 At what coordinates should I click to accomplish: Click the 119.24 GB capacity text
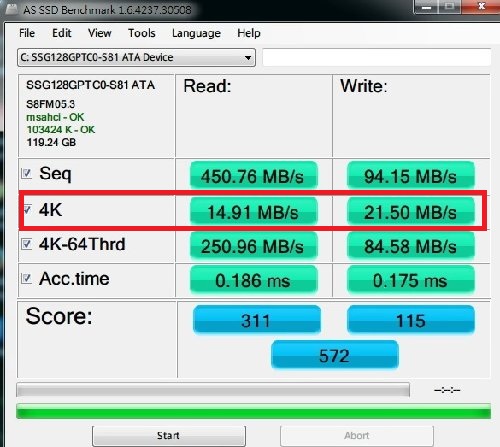(x=51, y=142)
